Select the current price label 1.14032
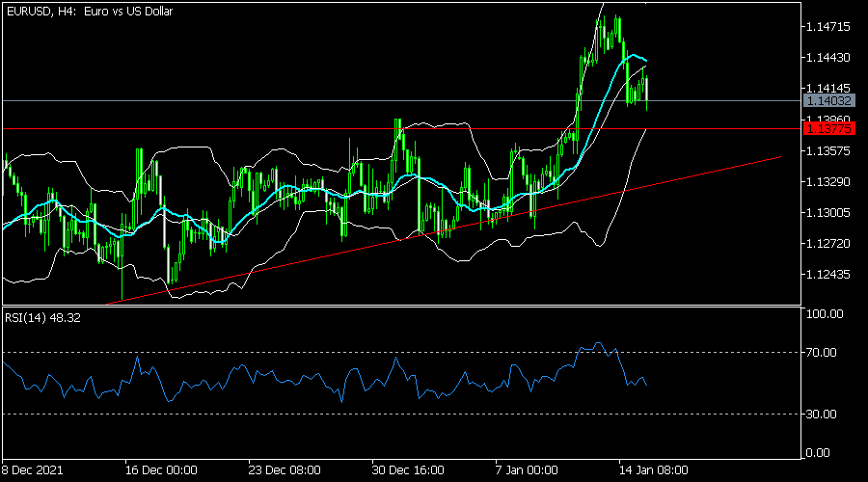Image resolution: width=868 pixels, height=482 pixels. click(x=828, y=100)
